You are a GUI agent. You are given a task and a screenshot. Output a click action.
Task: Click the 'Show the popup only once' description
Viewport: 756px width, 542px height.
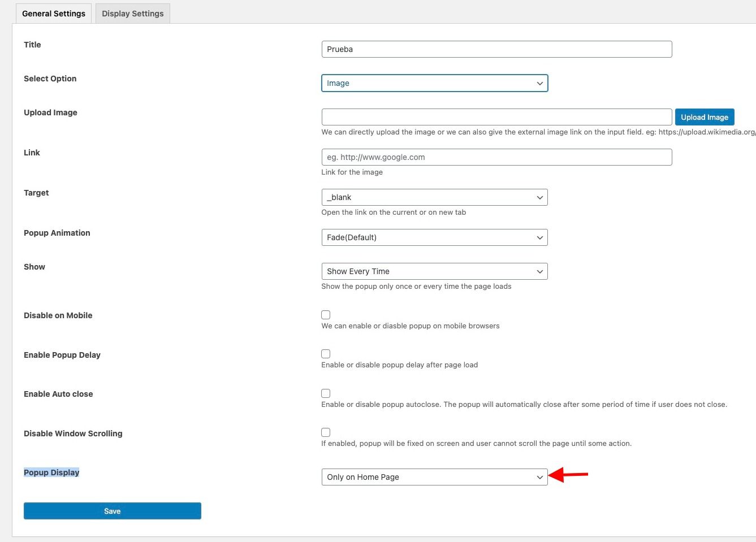tap(416, 287)
